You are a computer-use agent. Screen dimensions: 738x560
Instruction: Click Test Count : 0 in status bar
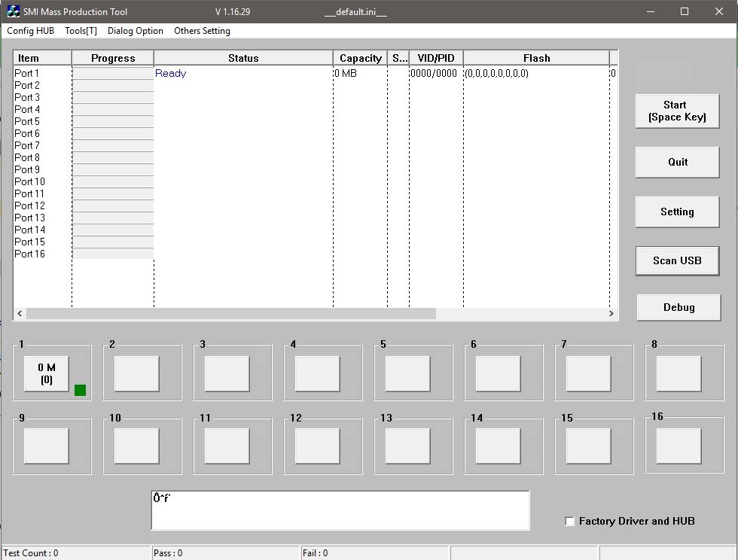[31, 553]
